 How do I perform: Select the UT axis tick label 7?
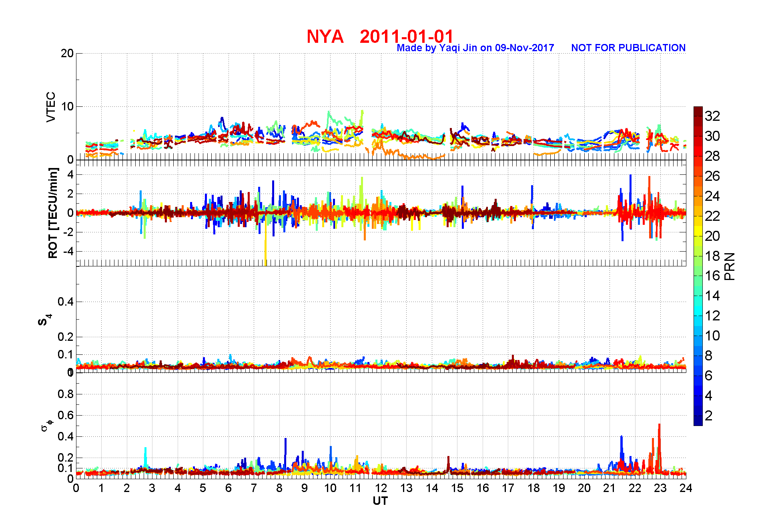pyautogui.click(x=254, y=488)
